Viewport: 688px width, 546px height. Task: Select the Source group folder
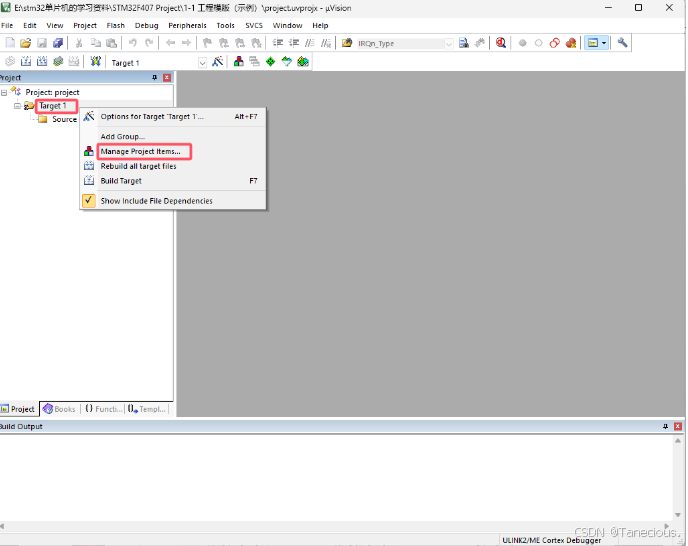[64, 119]
